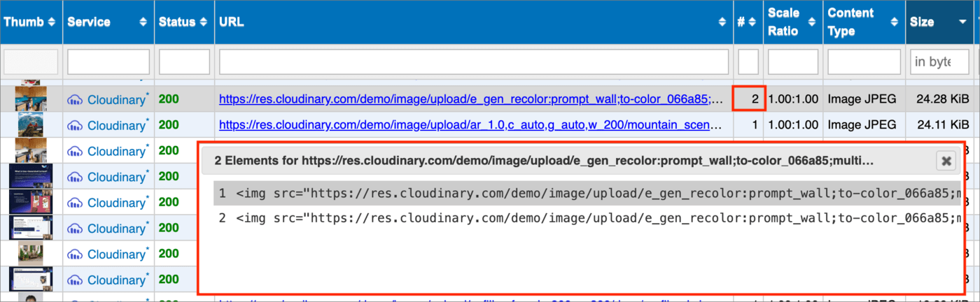Click the Content Type filter field
Image resolution: width=980 pixels, height=302 pixels.
(864, 62)
